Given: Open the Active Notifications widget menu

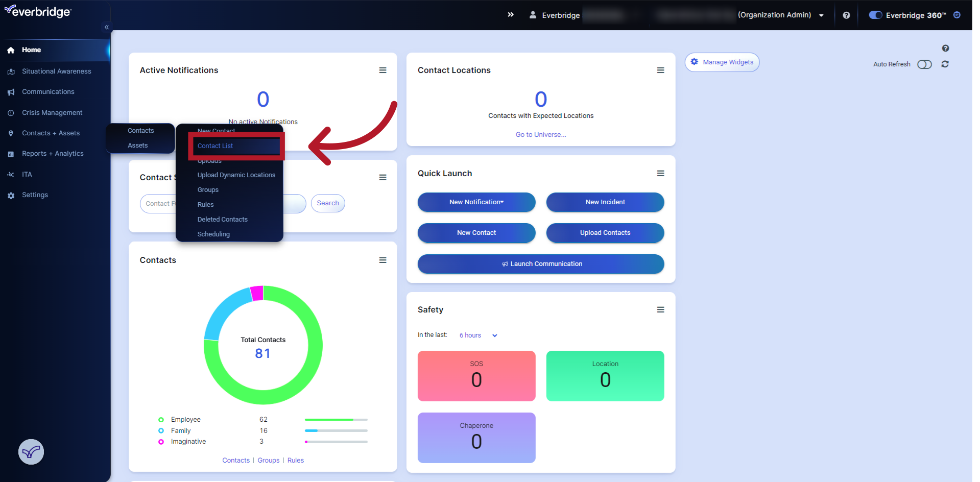Looking at the screenshot, I should [x=383, y=70].
